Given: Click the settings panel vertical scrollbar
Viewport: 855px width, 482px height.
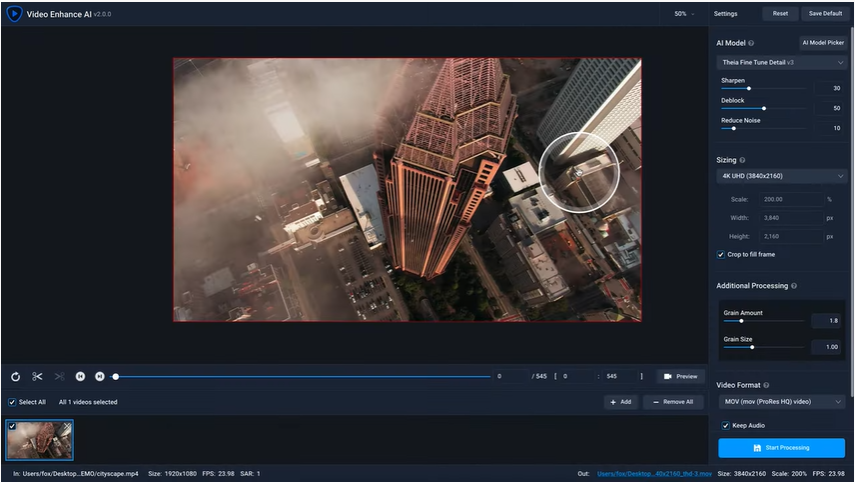Looking at the screenshot, I should [x=852, y=213].
